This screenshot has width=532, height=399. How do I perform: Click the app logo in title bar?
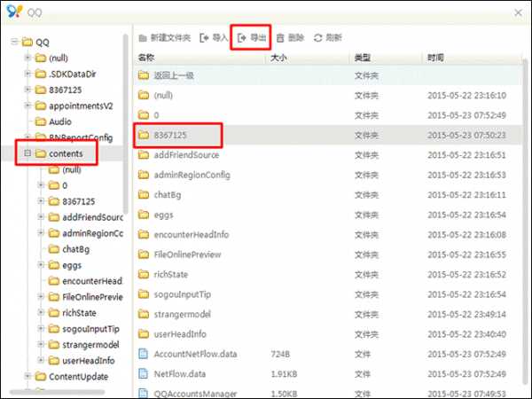point(14,12)
